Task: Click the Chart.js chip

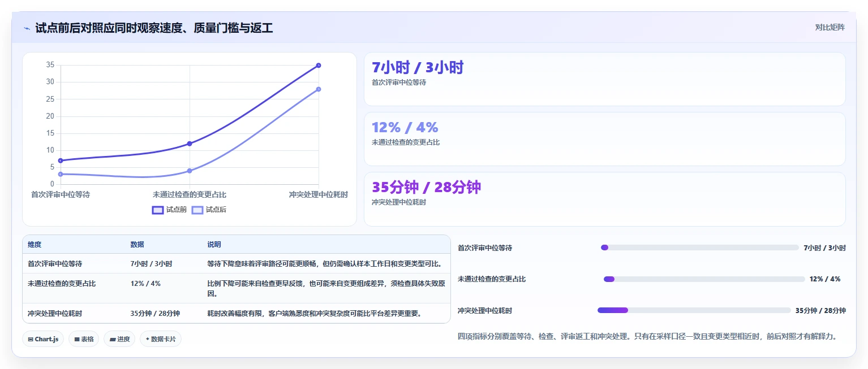Action: pos(44,339)
